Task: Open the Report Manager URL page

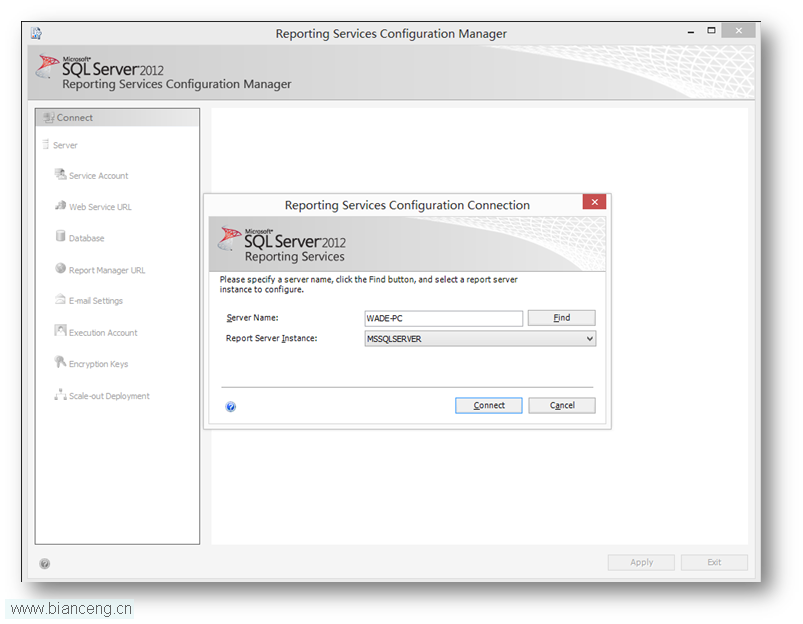Action: [107, 270]
